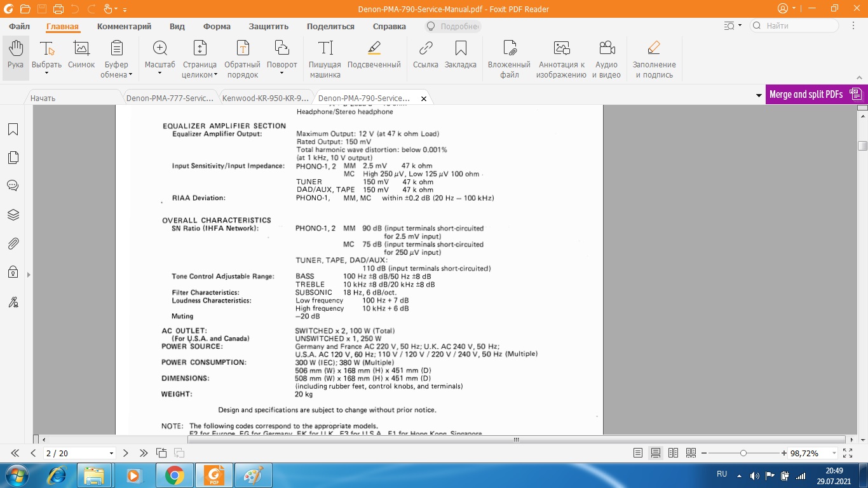Switch to single page view mode

[638, 453]
